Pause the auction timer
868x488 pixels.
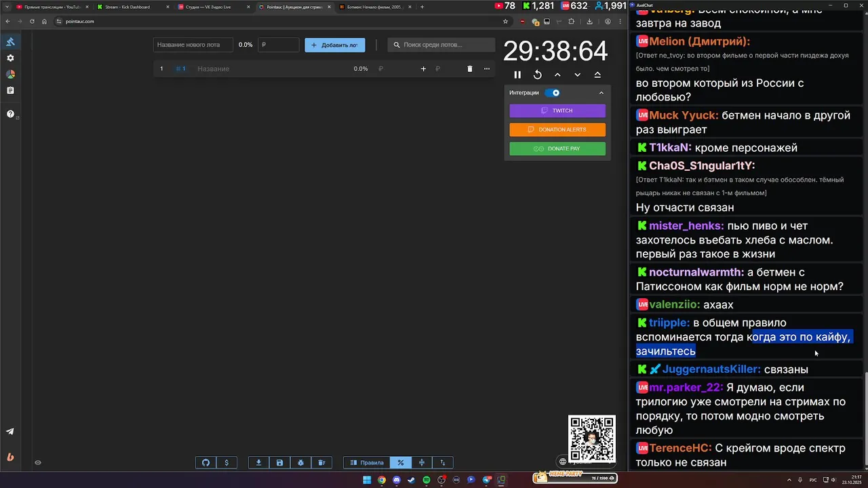[x=517, y=75]
